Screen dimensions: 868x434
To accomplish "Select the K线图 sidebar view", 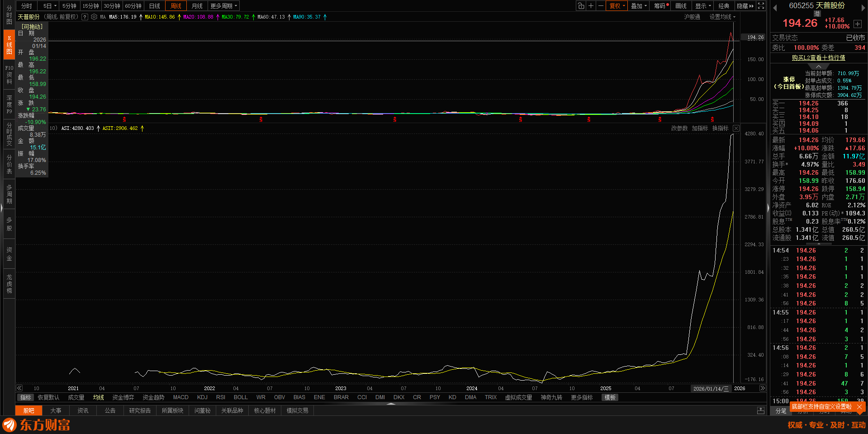I will coord(9,45).
